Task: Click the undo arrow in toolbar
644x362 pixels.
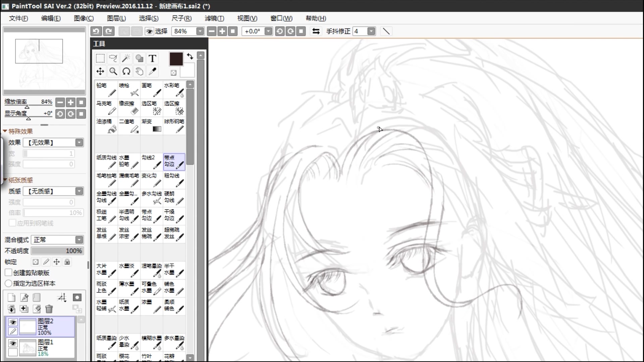Action: (96, 31)
